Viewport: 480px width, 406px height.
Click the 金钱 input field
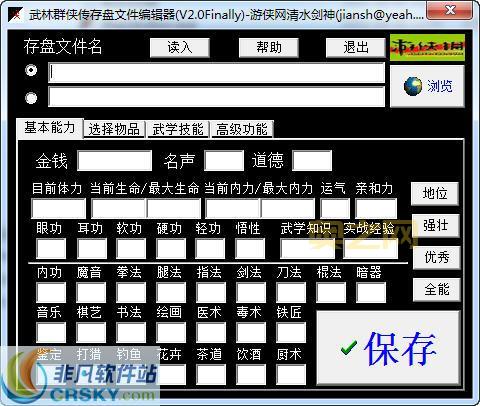pyautogui.click(x=114, y=161)
